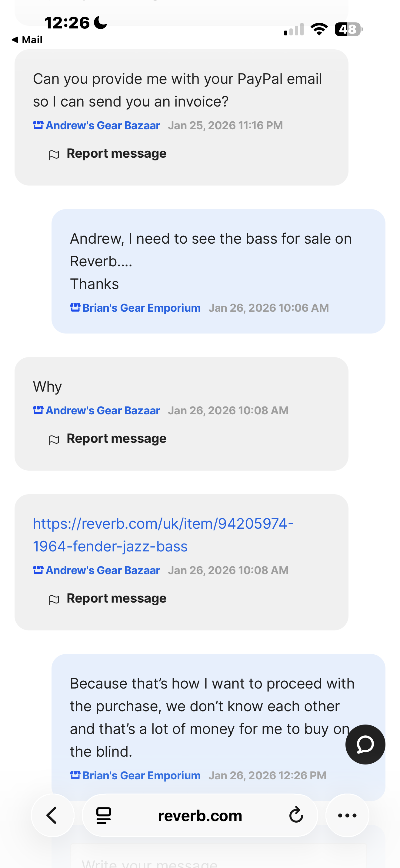Viewport: 400px width, 868px height.
Task: Open Andrew's Gear Bazaar link under "Why"
Action: pos(102,410)
